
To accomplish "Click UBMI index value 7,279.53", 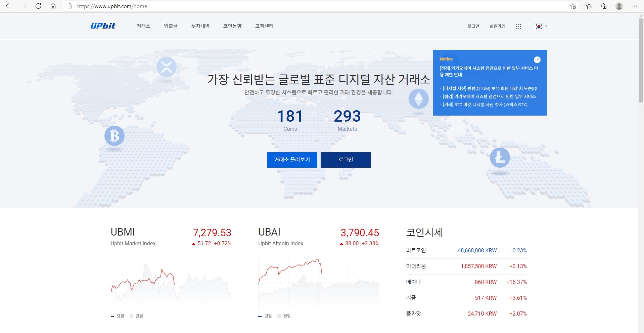I will pyautogui.click(x=212, y=233).
